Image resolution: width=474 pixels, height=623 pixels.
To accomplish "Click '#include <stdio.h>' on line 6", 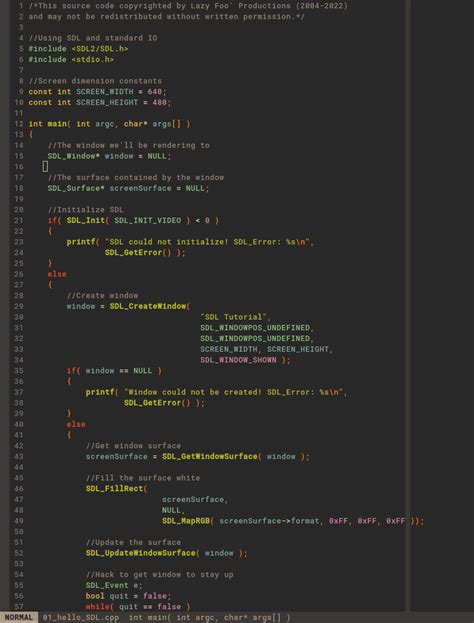I will click(71, 59).
